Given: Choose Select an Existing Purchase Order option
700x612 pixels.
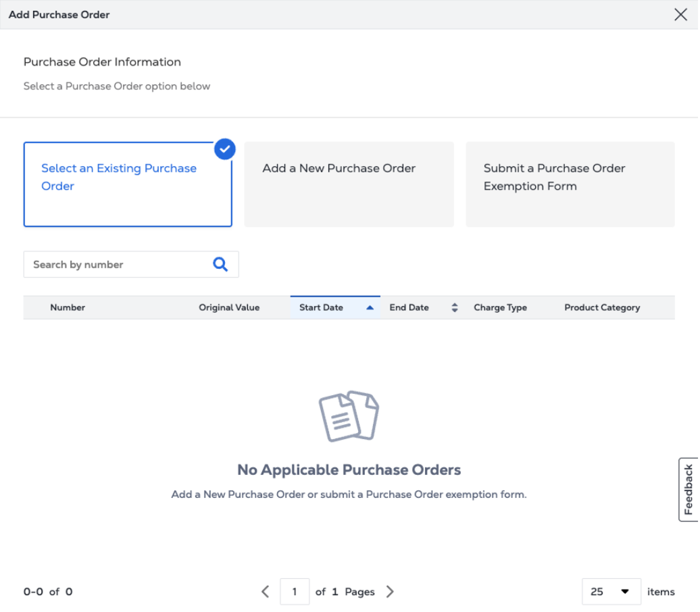Looking at the screenshot, I should coord(128,184).
